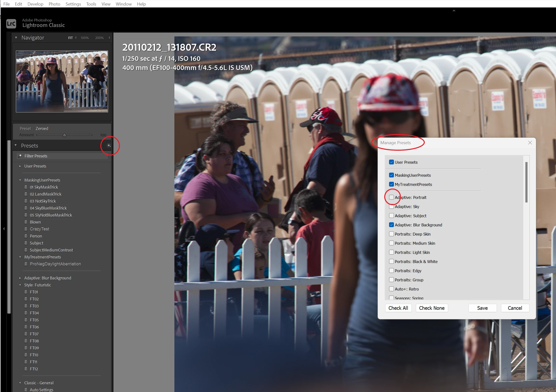The image size is (556, 392).
Task: Open the Develop menu
Action: click(x=35, y=4)
